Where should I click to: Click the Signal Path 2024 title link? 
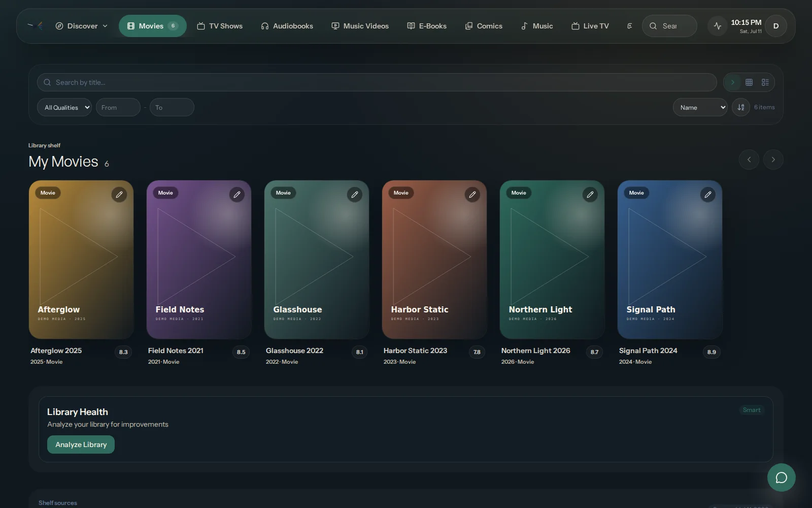648,351
